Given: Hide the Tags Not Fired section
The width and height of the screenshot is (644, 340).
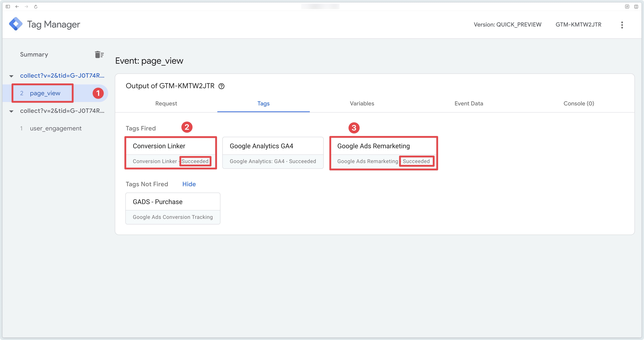Looking at the screenshot, I should click(x=189, y=184).
